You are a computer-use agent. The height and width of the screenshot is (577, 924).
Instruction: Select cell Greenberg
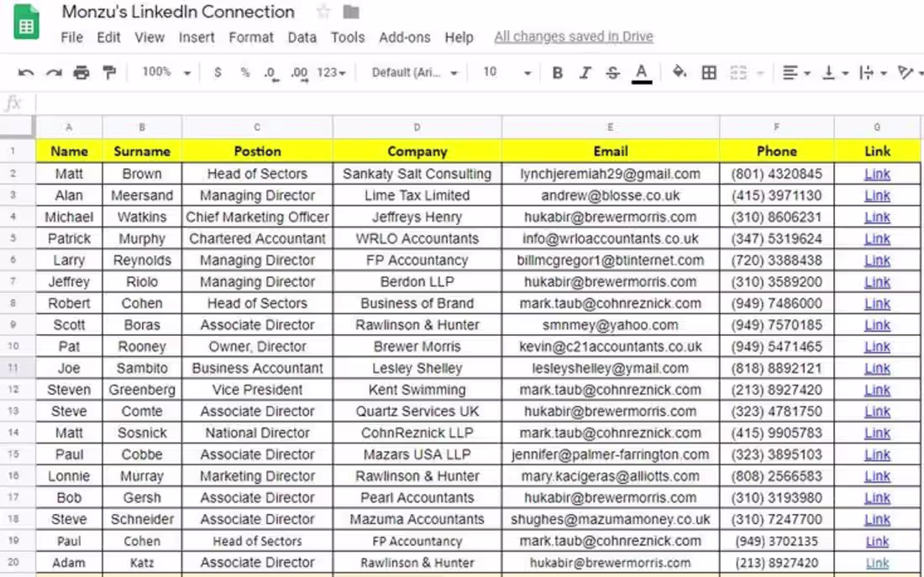(142, 390)
